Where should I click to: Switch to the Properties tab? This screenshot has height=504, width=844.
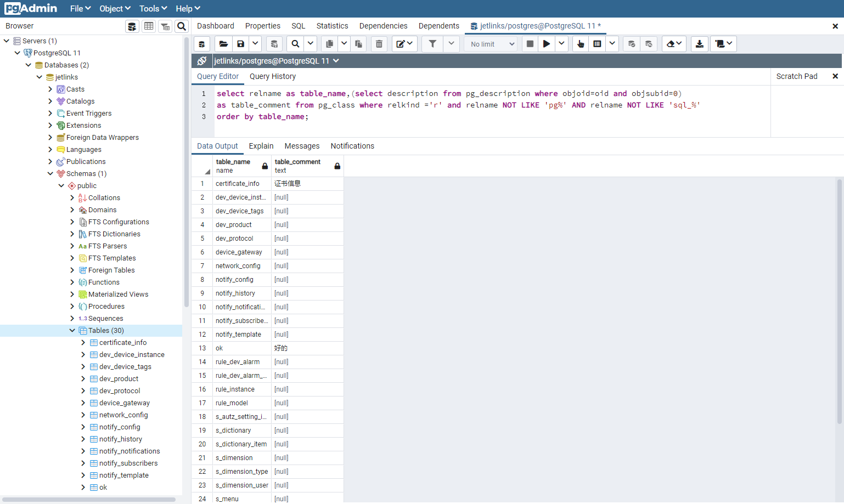point(263,26)
